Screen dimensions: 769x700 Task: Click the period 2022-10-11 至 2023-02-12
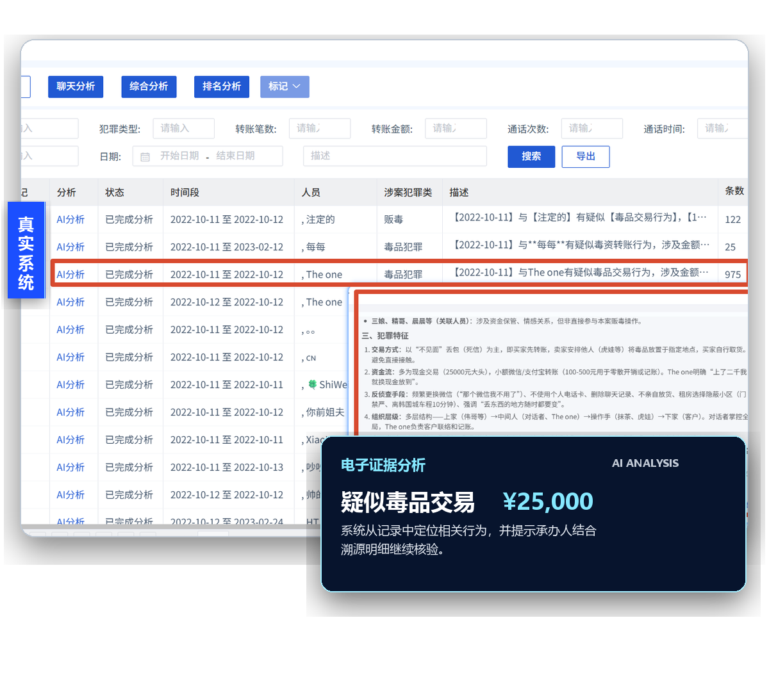click(227, 247)
